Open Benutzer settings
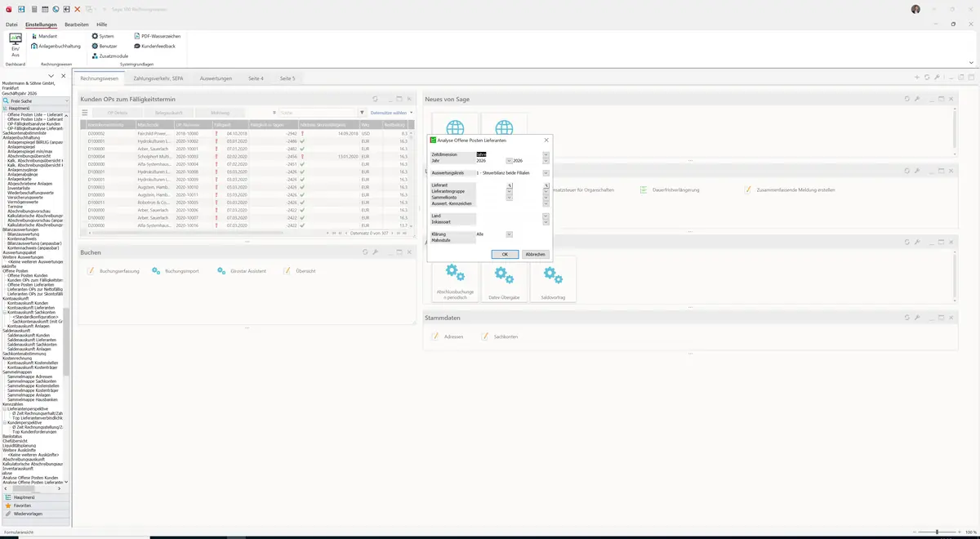This screenshot has height=539, width=980. 105,46
